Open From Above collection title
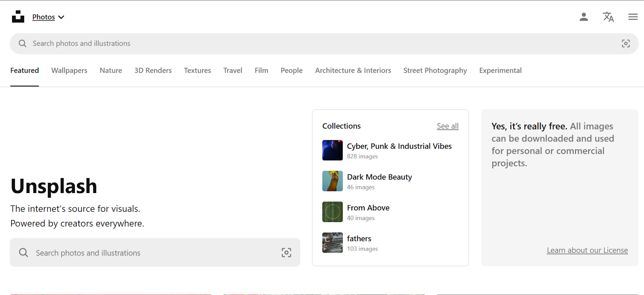 (368, 208)
